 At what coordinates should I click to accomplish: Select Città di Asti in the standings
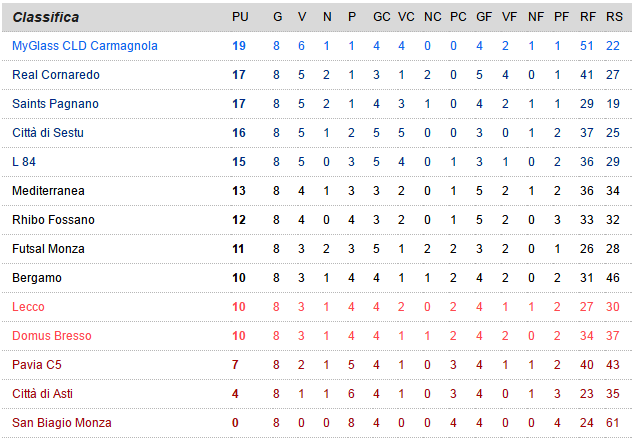point(44,394)
